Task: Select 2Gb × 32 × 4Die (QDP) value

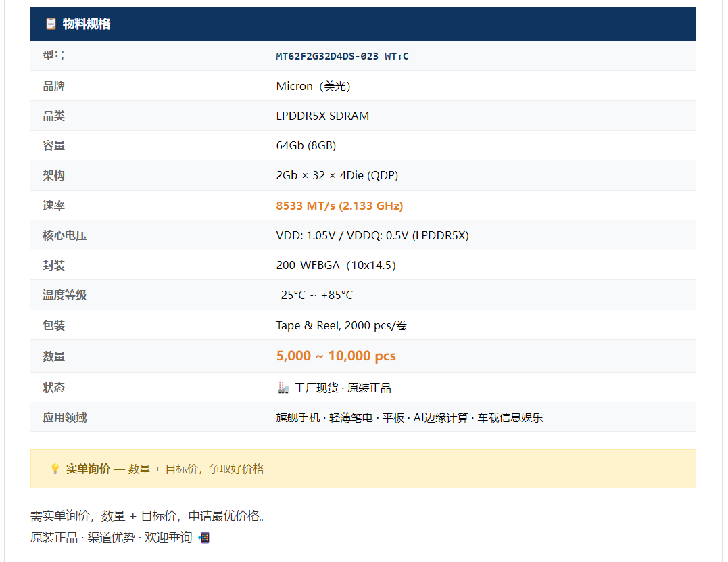Action: click(x=337, y=176)
